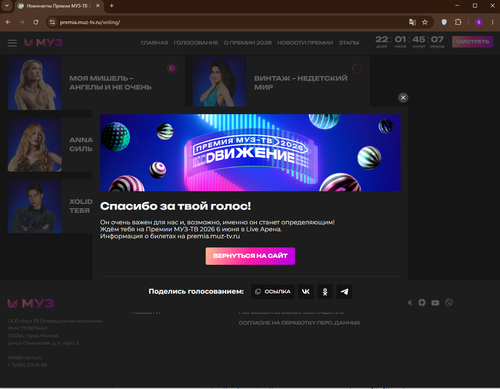Open a new browser tab
Screen dimensions: 500x389
pyautogui.click(x=111, y=6)
